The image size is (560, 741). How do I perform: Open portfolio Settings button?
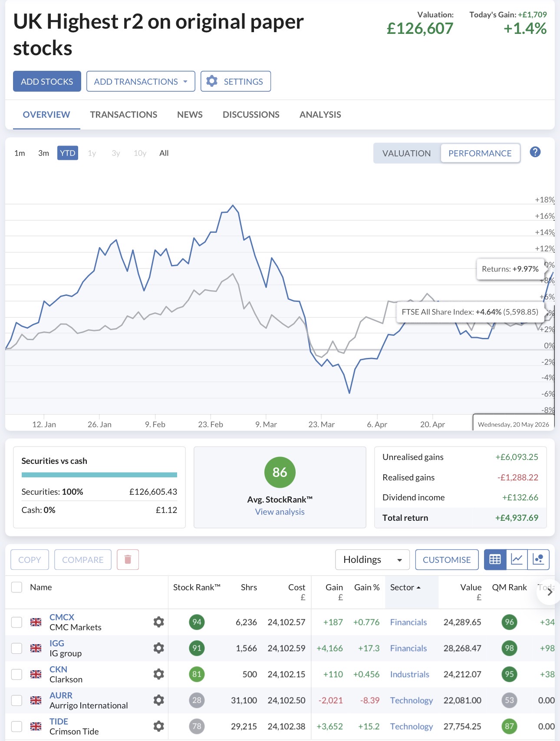click(x=236, y=81)
